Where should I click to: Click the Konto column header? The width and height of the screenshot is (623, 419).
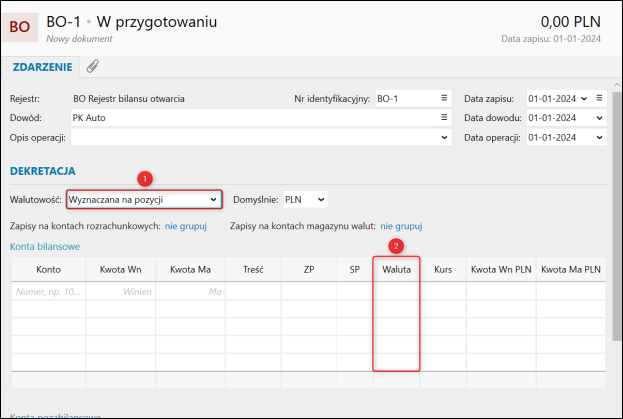[x=48, y=269]
